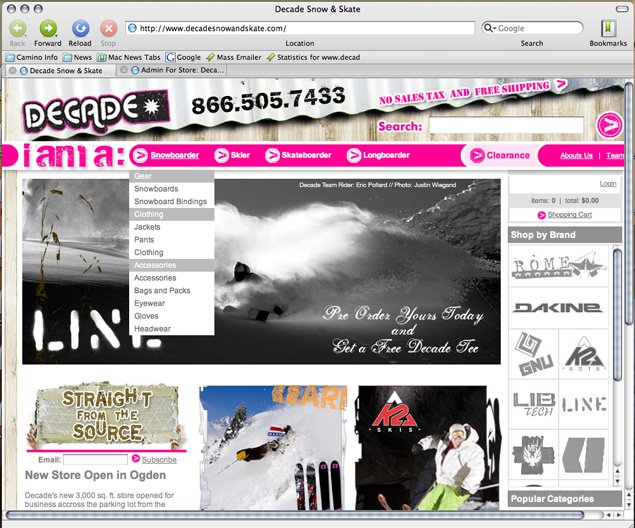635x528 pixels.
Task: Select Snowboard Bindings menu entry
Action: coord(170,201)
